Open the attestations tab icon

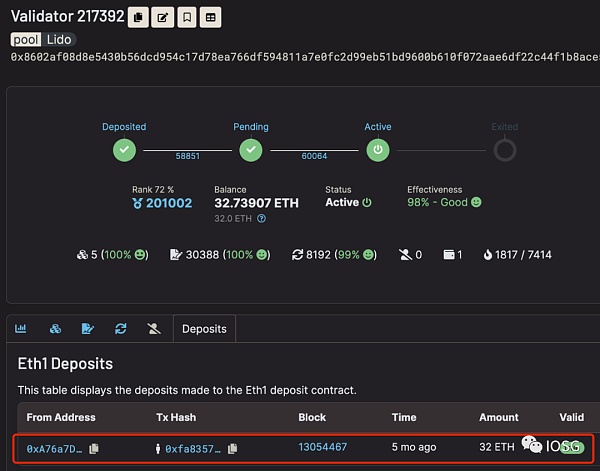[88, 328]
